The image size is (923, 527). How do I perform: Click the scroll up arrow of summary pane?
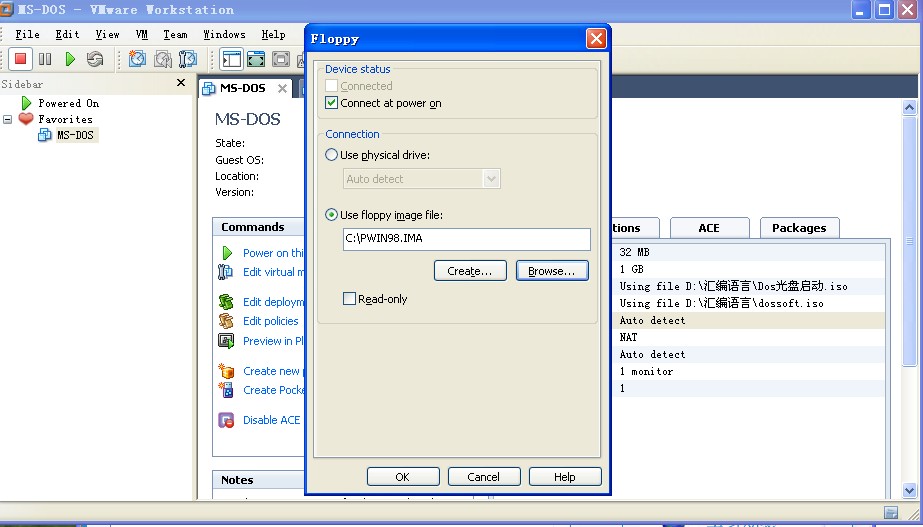pos(909,108)
